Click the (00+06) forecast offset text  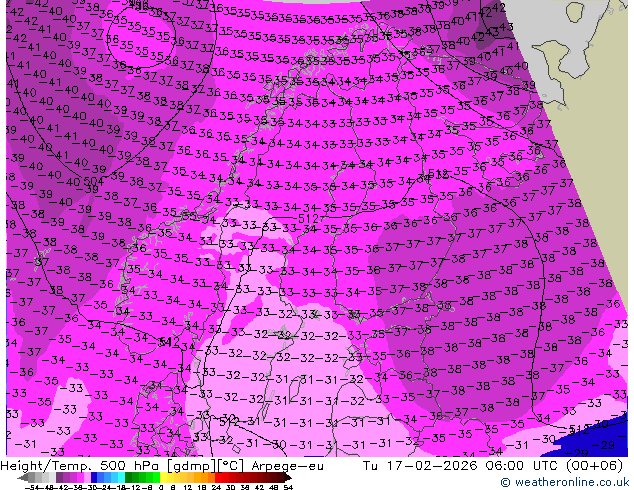[x=594, y=465]
